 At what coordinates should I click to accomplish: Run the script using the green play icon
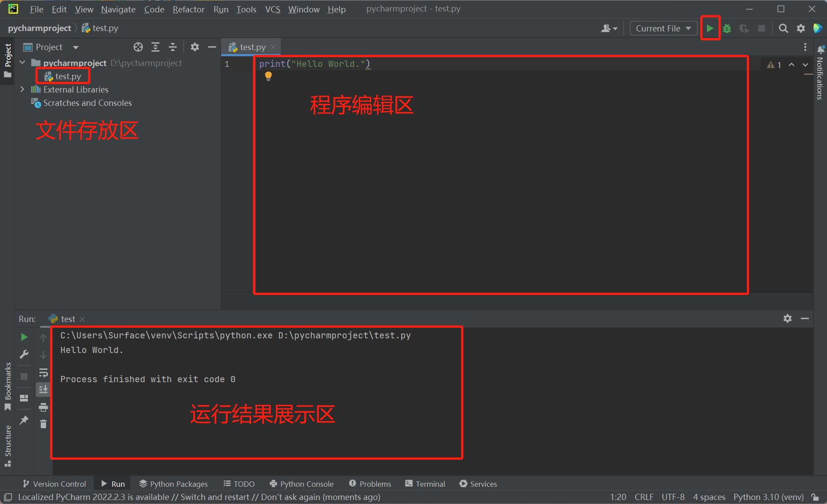(x=711, y=28)
